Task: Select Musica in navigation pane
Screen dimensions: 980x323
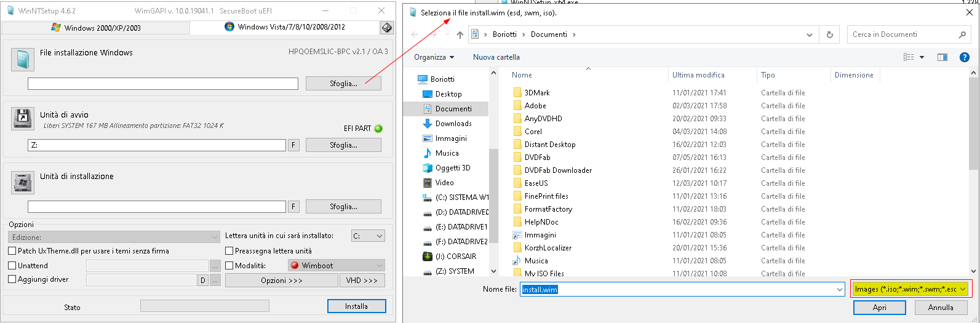Action: point(447,153)
